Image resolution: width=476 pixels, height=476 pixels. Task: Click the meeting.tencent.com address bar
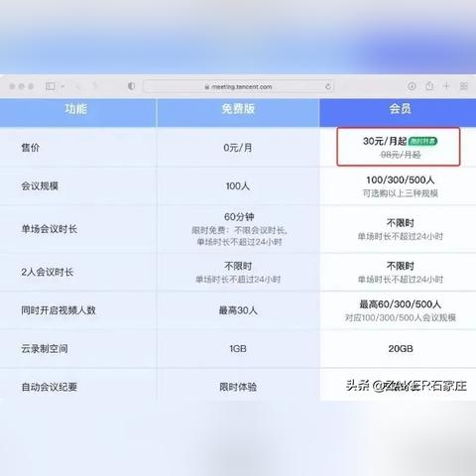(238, 86)
